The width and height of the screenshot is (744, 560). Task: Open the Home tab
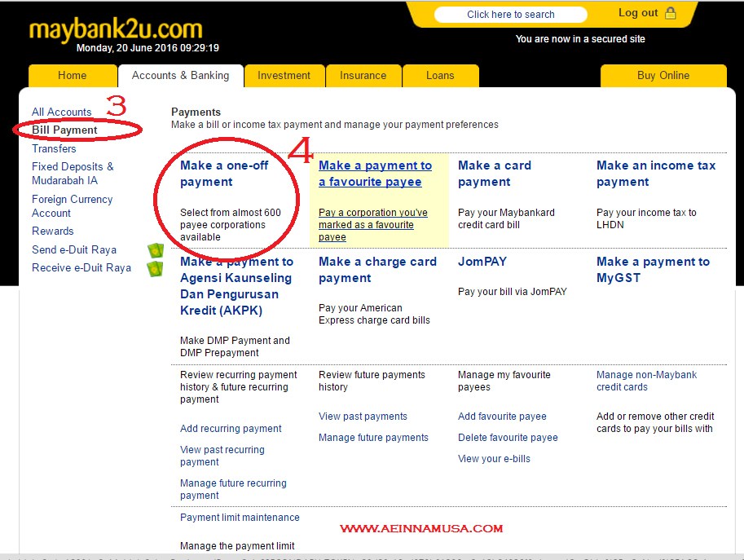pos(73,76)
